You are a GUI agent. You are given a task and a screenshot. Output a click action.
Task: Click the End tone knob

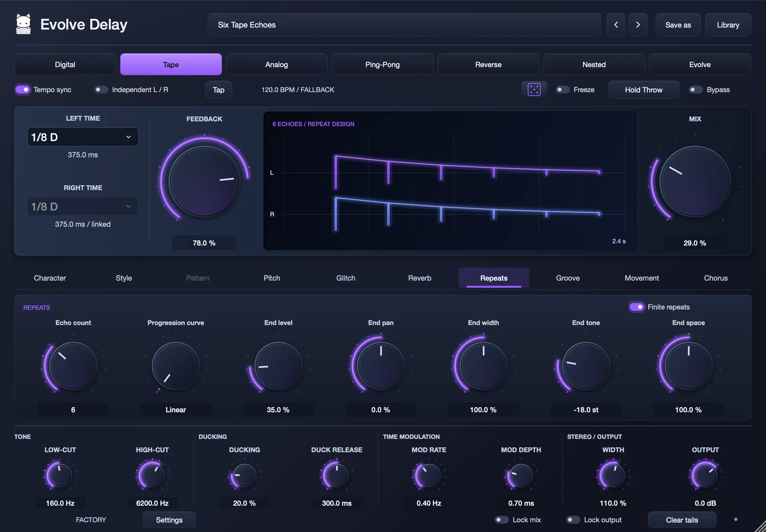click(586, 366)
